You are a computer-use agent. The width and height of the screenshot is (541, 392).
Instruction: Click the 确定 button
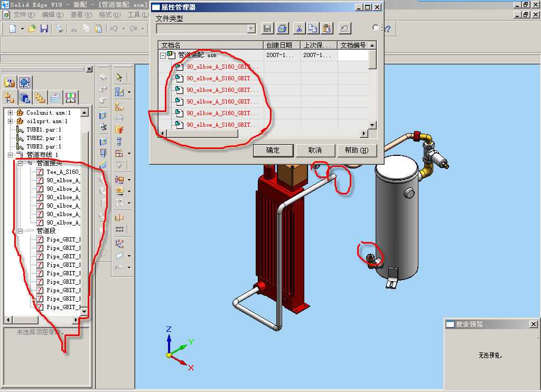273,151
